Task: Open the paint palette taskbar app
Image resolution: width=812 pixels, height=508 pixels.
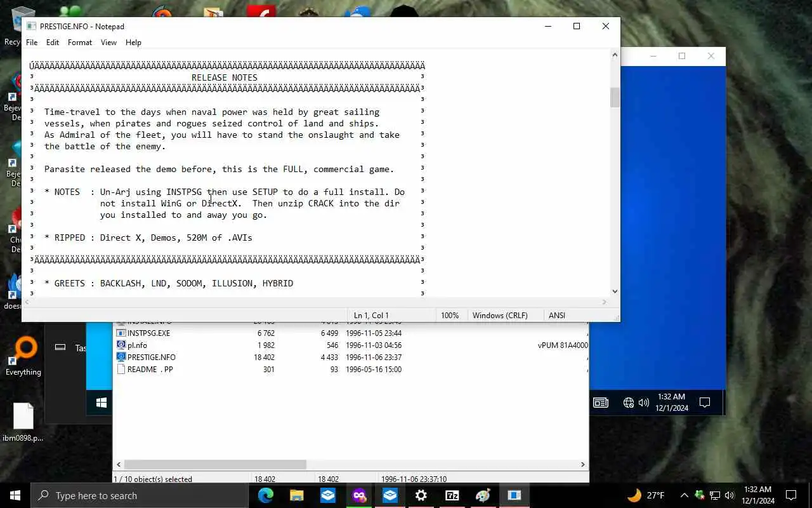Action: [x=483, y=495]
